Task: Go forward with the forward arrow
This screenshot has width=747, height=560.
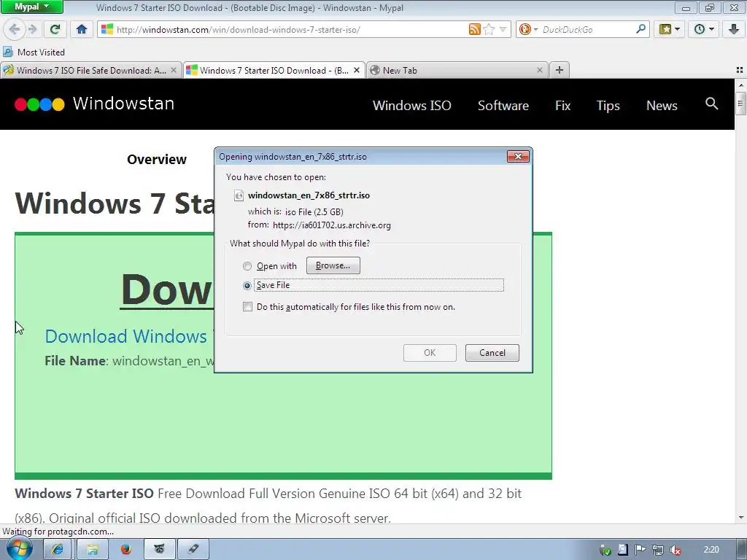Action: pyautogui.click(x=32, y=29)
